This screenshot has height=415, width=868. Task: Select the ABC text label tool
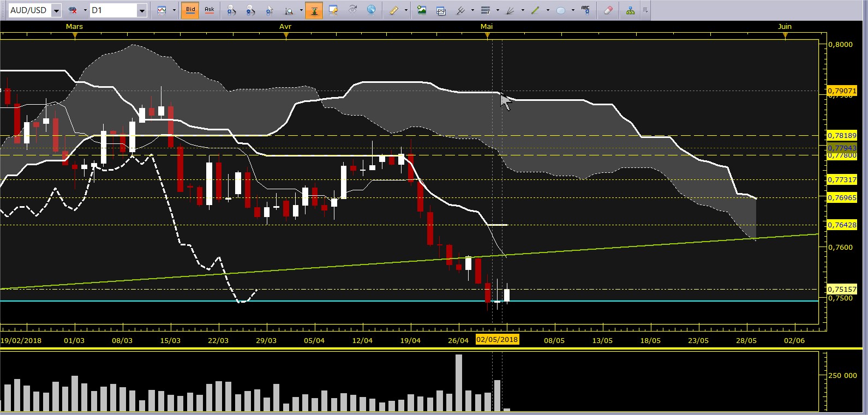(x=585, y=10)
